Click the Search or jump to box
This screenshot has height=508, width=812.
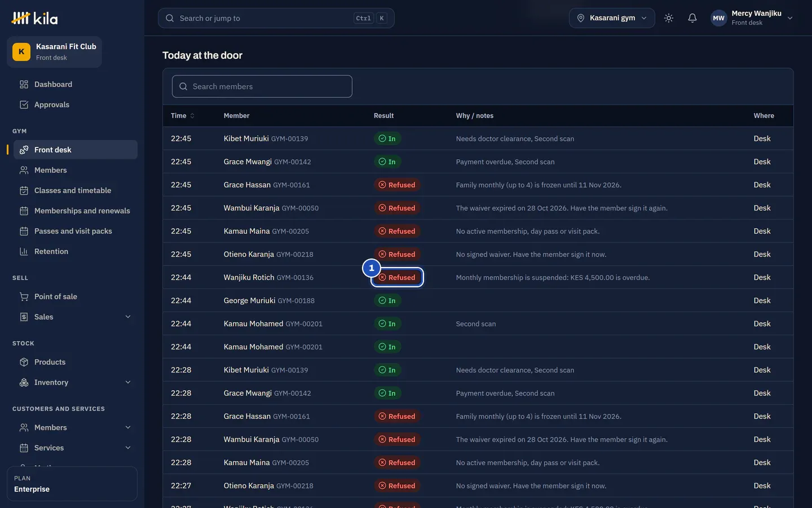(276, 18)
